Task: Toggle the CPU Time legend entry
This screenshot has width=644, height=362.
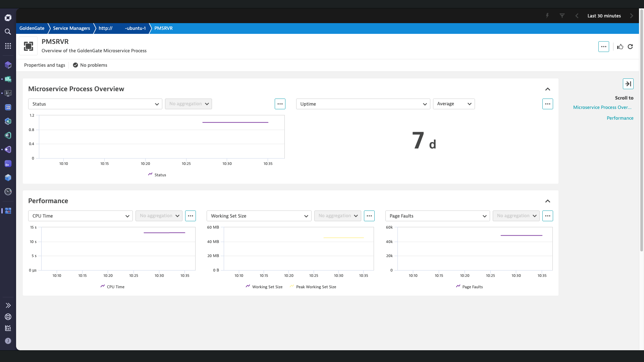Action: [113, 287]
